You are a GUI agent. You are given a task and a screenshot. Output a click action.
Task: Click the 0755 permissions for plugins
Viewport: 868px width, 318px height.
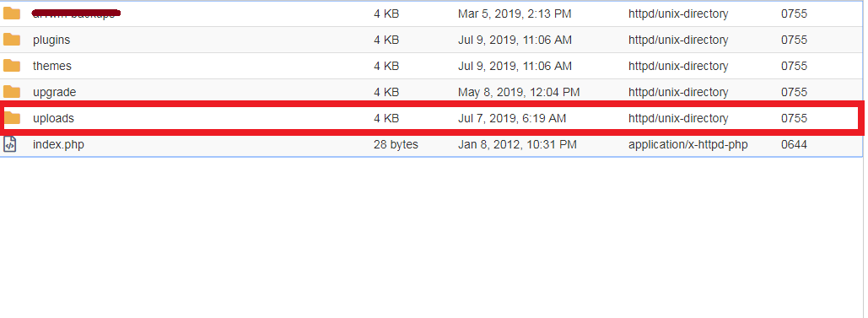click(x=794, y=40)
